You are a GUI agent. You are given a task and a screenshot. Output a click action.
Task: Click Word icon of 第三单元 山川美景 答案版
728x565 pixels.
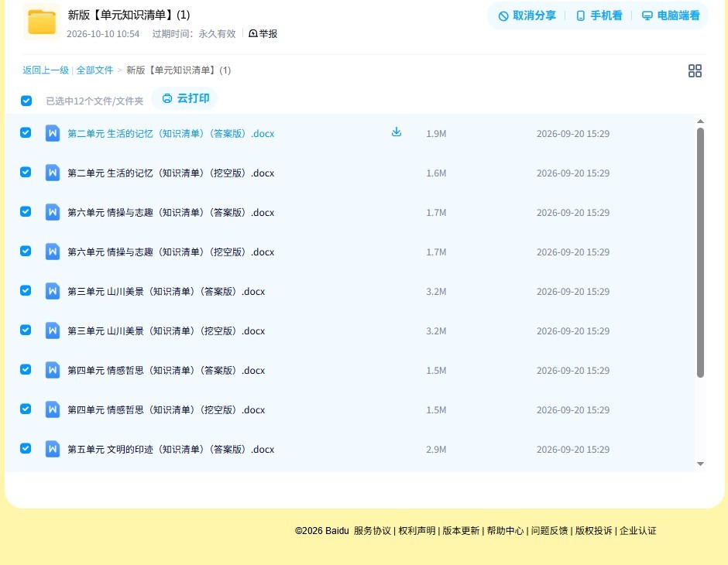[x=53, y=291]
